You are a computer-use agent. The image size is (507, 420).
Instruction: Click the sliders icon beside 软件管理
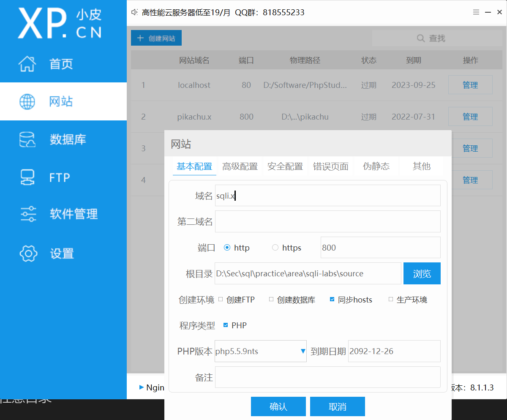click(28, 214)
